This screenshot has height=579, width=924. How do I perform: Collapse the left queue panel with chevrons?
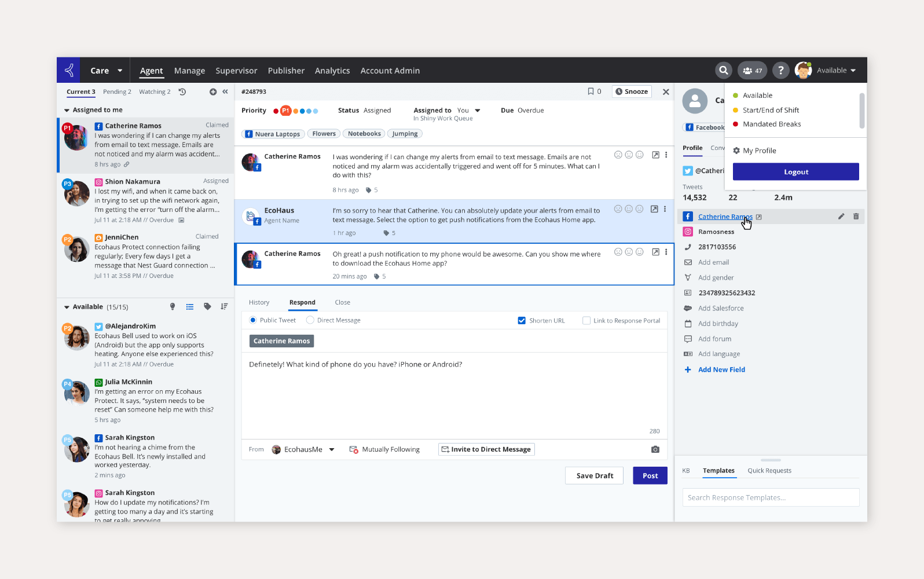click(x=225, y=91)
